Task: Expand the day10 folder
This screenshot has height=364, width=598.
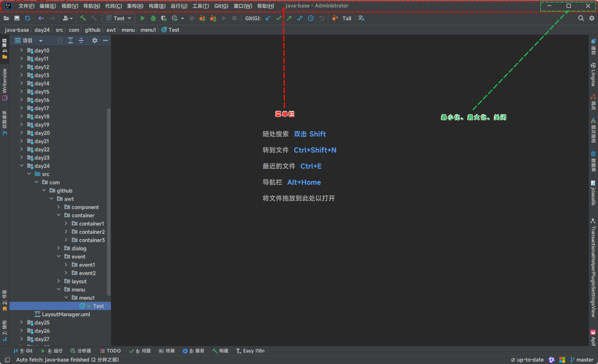Action: tap(21, 50)
